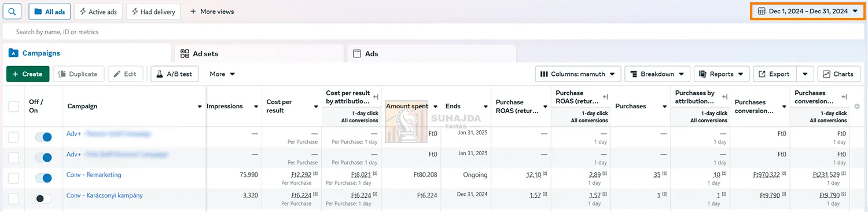Click the Breakdown list icon

[634, 74]
